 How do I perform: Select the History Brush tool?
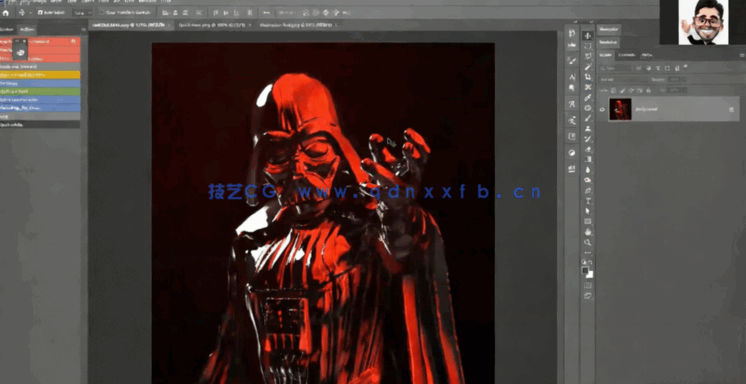pos(588,139)
